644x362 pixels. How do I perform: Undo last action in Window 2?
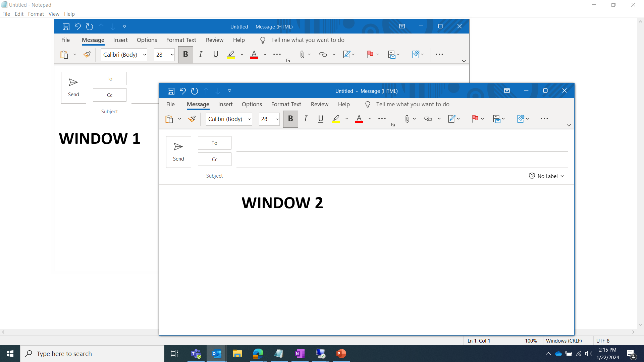pyautogui.click(x=182, y=91)
